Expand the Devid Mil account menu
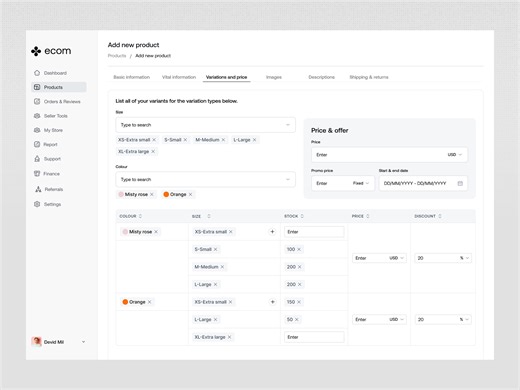 coord(83,342)
